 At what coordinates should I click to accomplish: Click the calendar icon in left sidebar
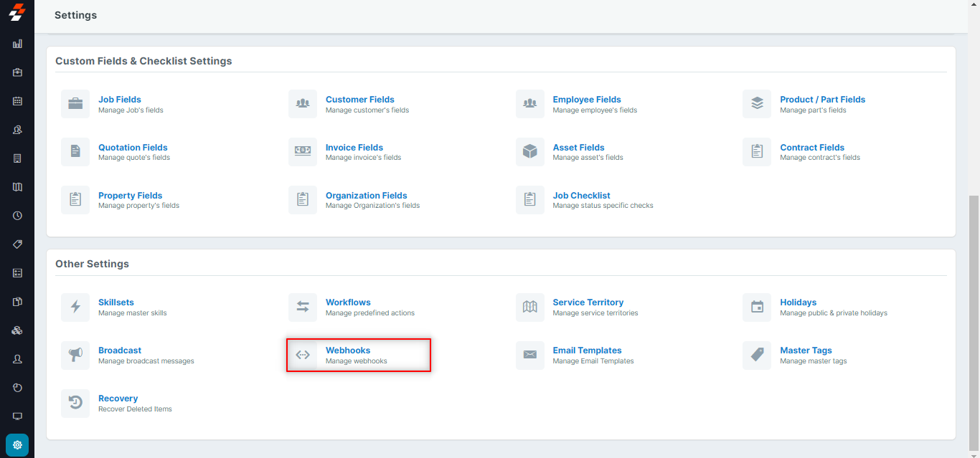pyautogui.click(x=17, y=101)
